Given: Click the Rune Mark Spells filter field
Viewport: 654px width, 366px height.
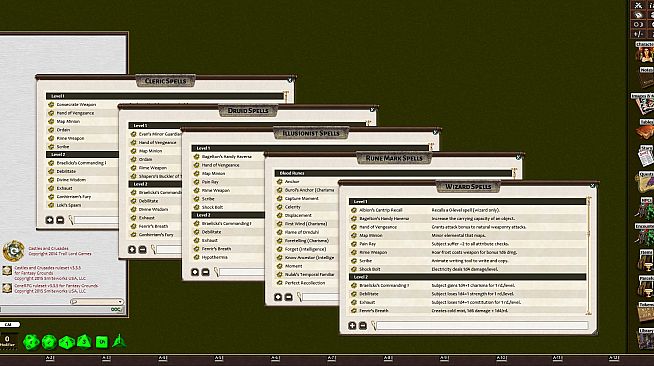Looking at the screenshot, I should 321,297.
